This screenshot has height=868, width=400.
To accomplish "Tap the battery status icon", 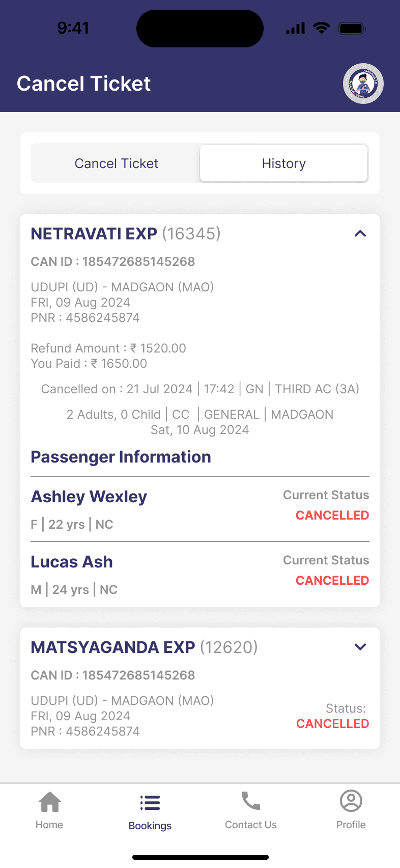I will (352, 29).
